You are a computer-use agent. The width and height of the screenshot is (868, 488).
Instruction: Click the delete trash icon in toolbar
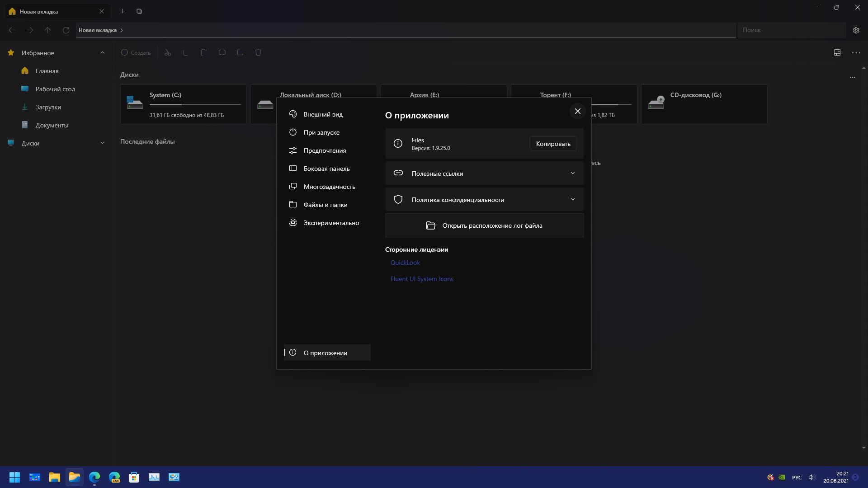tap(258, 52)
